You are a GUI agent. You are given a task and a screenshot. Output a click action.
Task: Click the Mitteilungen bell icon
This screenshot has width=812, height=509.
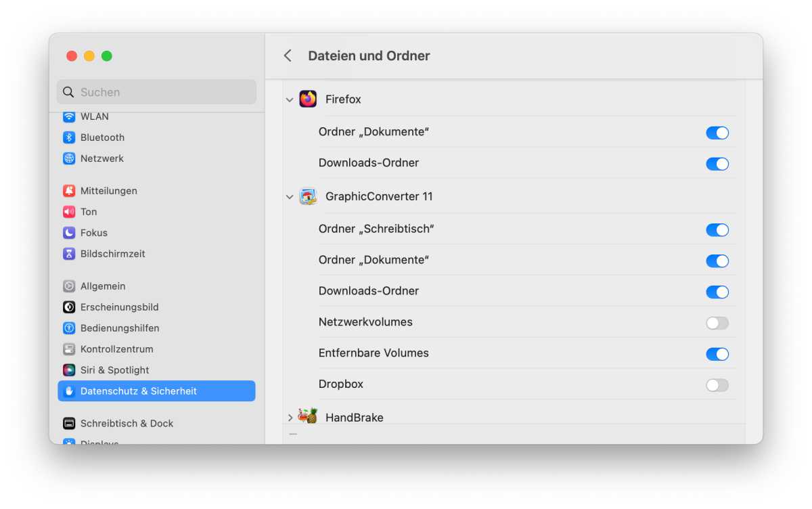pos(69,191)
